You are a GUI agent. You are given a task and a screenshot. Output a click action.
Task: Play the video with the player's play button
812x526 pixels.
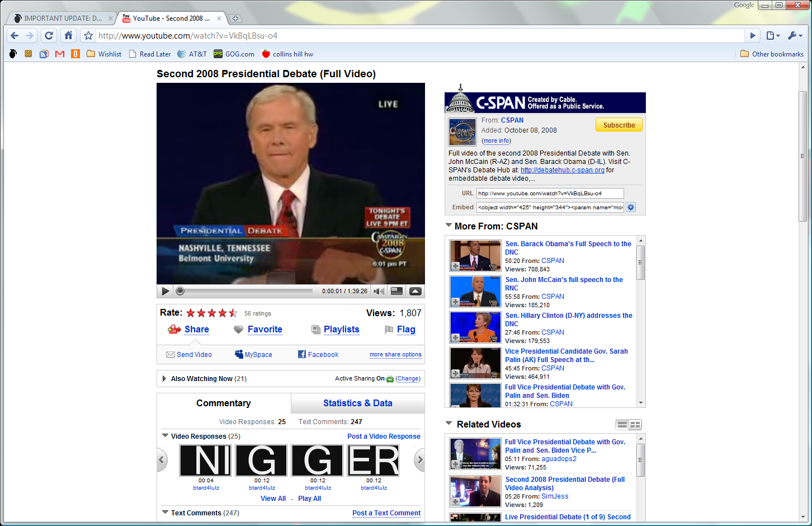pyautogui.click(x=166, y=291)
